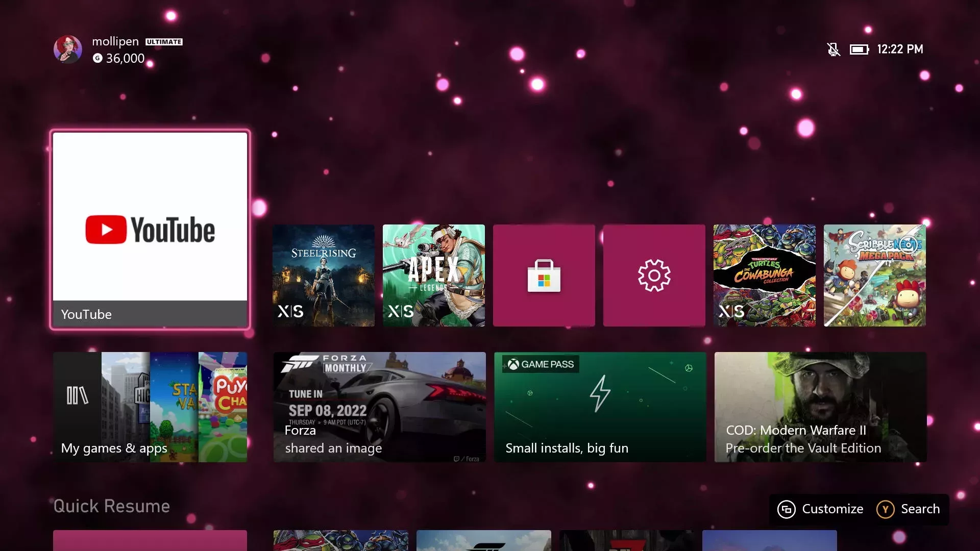
Task: Launch the YouTube app tile
Action: point(150,230)
